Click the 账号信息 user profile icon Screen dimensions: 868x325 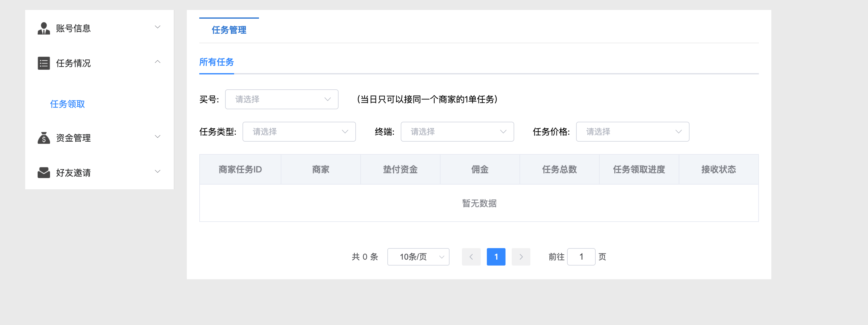click(44, 28)
